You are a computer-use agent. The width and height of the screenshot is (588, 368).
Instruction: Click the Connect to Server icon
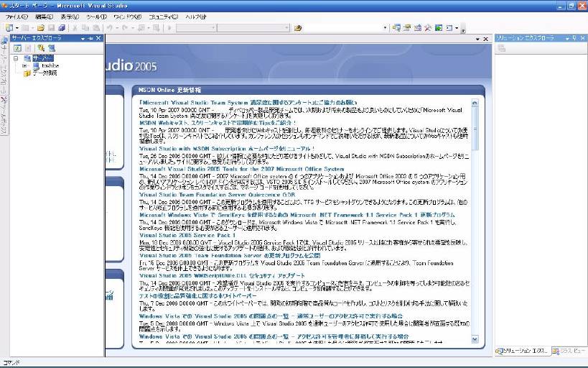pos(52,48)
